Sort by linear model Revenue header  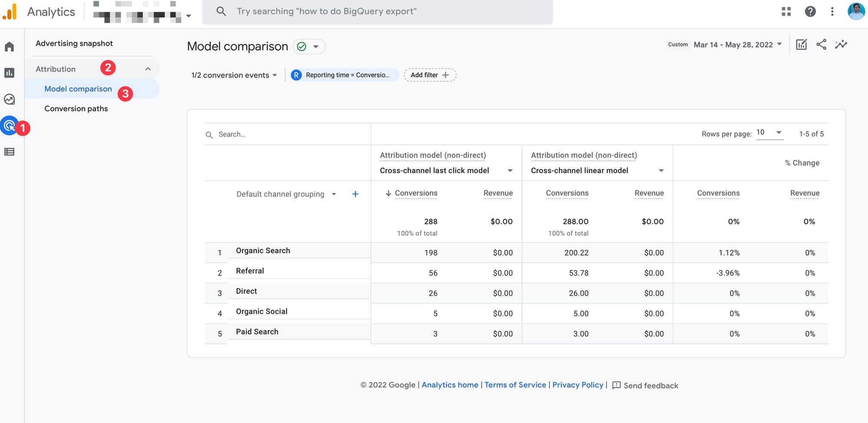(x=649, y=193)
